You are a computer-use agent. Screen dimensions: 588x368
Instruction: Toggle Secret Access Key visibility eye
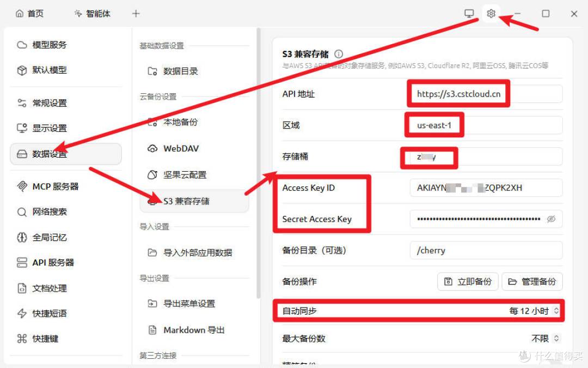(x=551, y=219)
